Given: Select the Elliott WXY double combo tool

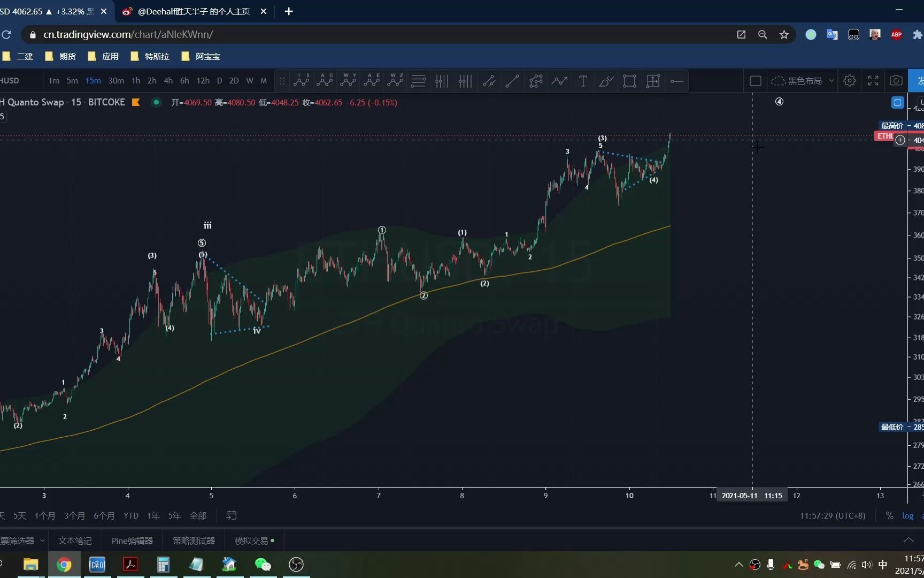Looking at the screenshot, I should (348, 81).
